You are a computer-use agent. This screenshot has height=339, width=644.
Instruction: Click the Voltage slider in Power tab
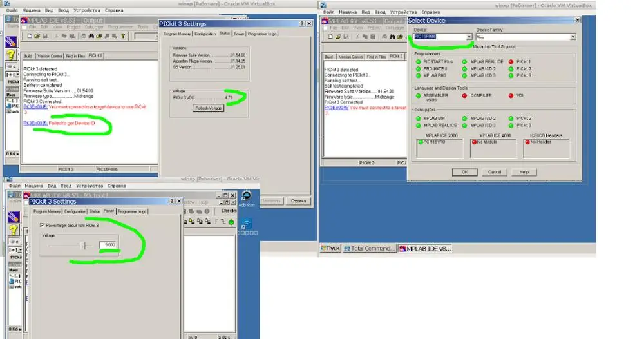70,246
